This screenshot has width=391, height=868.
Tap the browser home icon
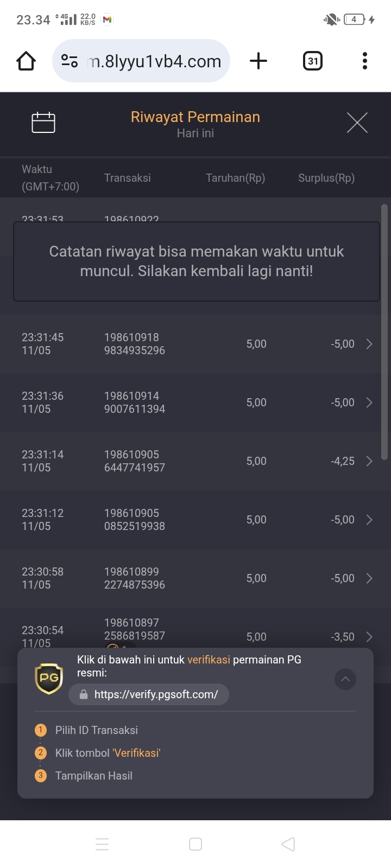point(26,61)
